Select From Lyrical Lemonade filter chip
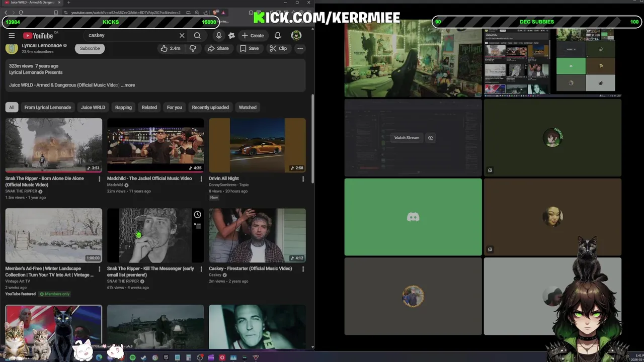644x362 pixels. [48, 107]
